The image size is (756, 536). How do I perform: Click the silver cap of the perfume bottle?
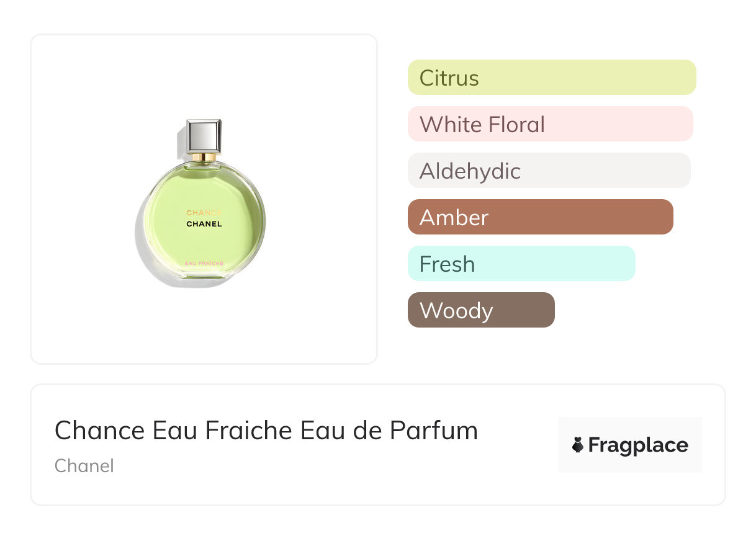(204, 136)
